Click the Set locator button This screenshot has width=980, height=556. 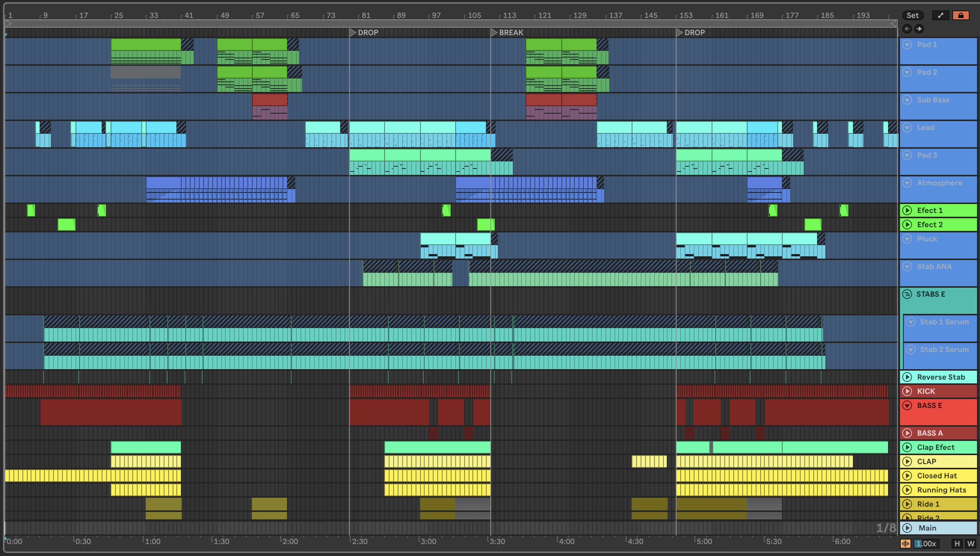[912, 15]
